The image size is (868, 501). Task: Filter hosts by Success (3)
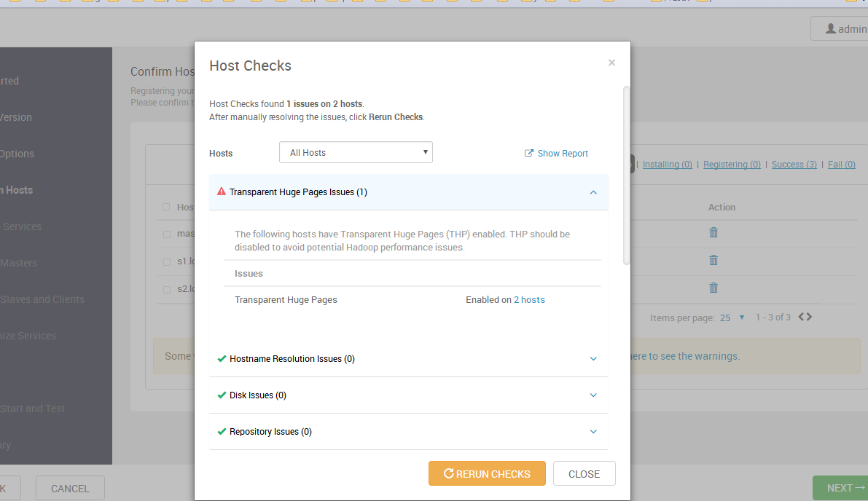pyautogui.click(x=794, y=165)
